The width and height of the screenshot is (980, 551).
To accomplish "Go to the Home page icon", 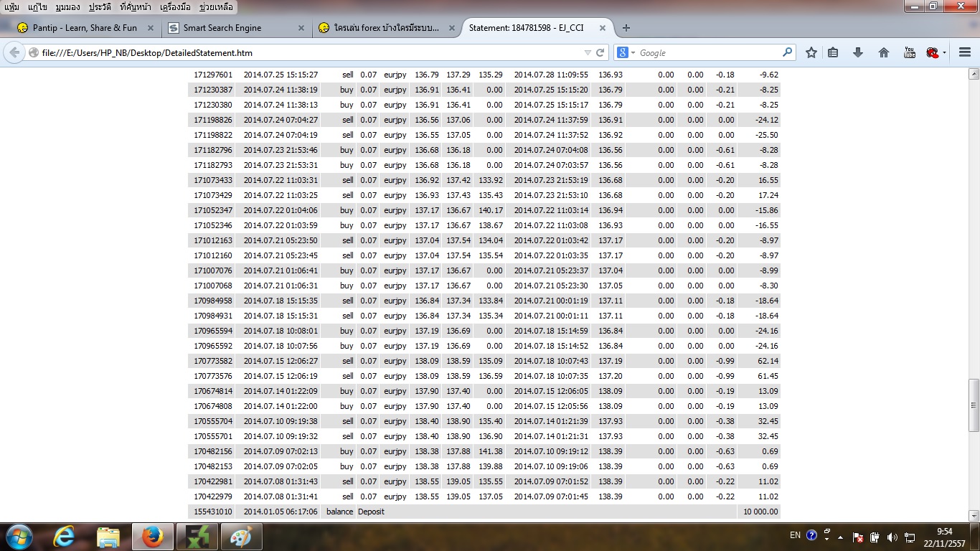I will coord(884,52).
